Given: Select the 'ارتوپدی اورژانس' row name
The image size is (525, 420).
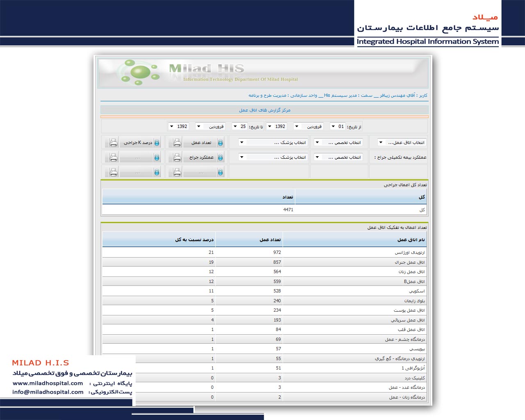Looking at the screenshot, I should (x=410, y=252).
